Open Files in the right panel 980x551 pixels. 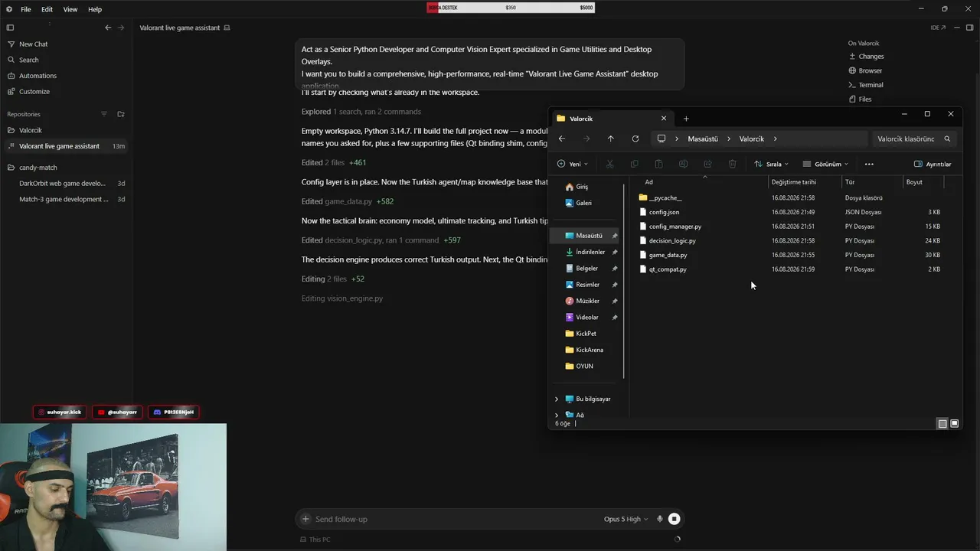point(860,99)
